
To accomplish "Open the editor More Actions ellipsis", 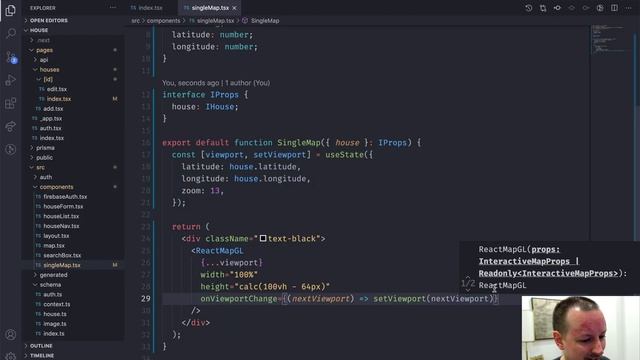I will click(629, 8).
